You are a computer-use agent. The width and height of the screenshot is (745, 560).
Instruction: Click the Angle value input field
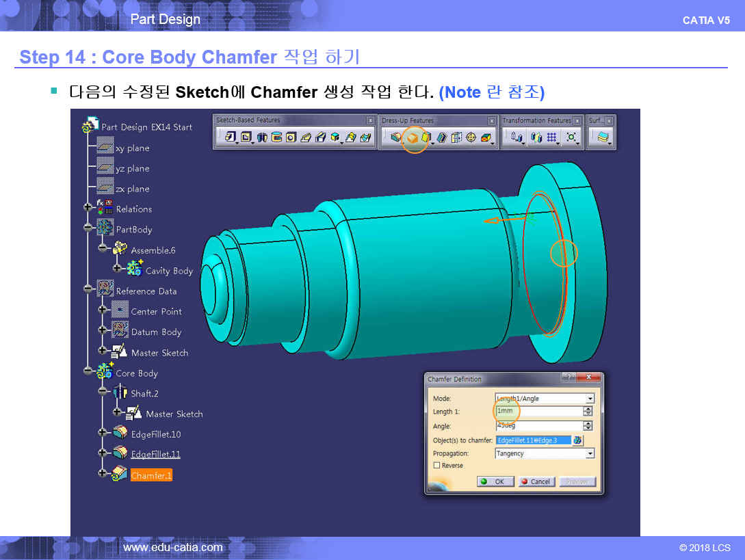538,425
